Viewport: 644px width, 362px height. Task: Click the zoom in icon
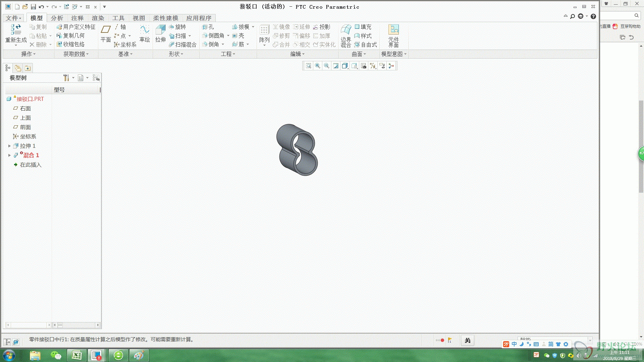click(x=317, y=66)
